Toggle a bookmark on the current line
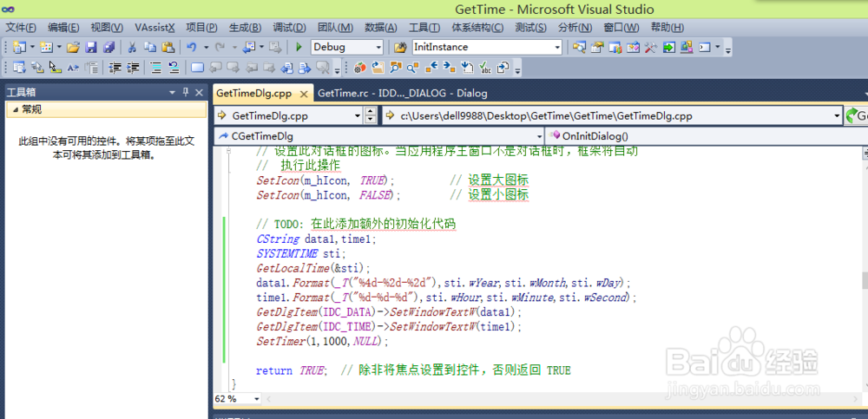The width and height of the screenshot is (868, 419). point(198,68)
